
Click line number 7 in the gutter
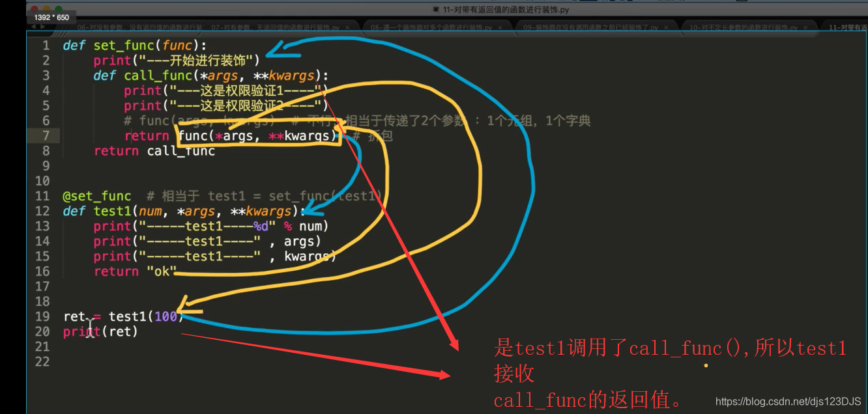click(x=46, y=135)
